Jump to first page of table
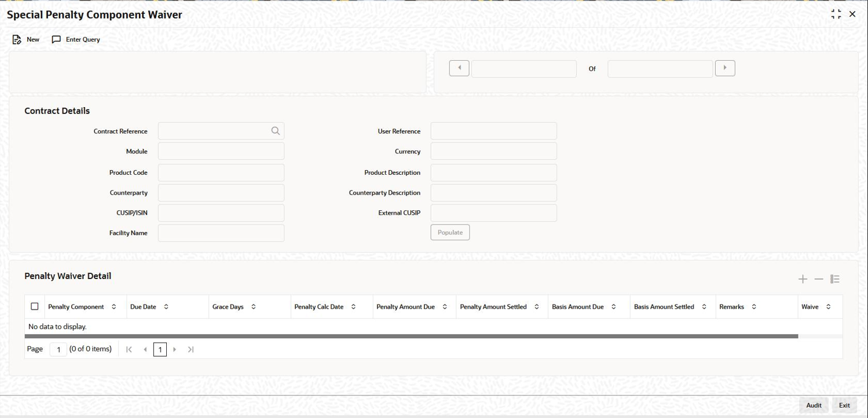 [x=129, y=349]
